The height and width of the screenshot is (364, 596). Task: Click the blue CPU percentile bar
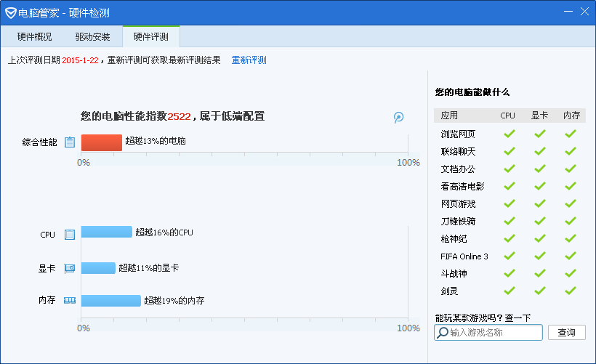(106, 232)
